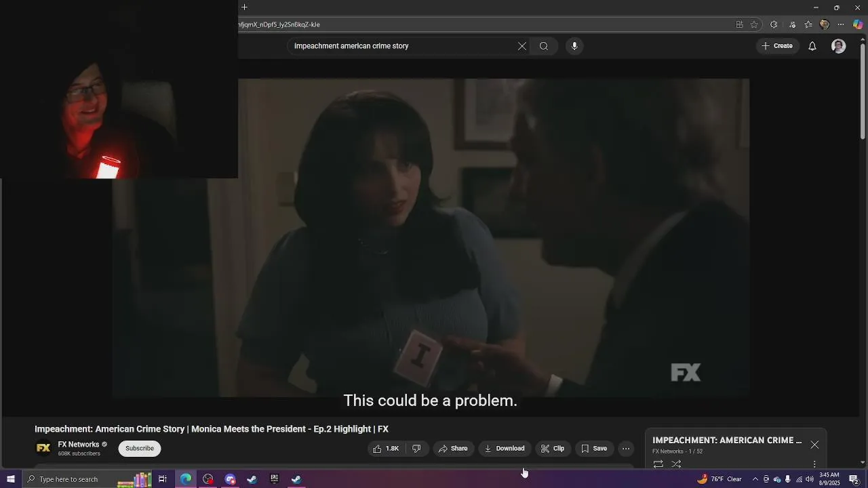868x488 pixels.
Task: Toggle loop playlist
Action: tap(658, 464)
